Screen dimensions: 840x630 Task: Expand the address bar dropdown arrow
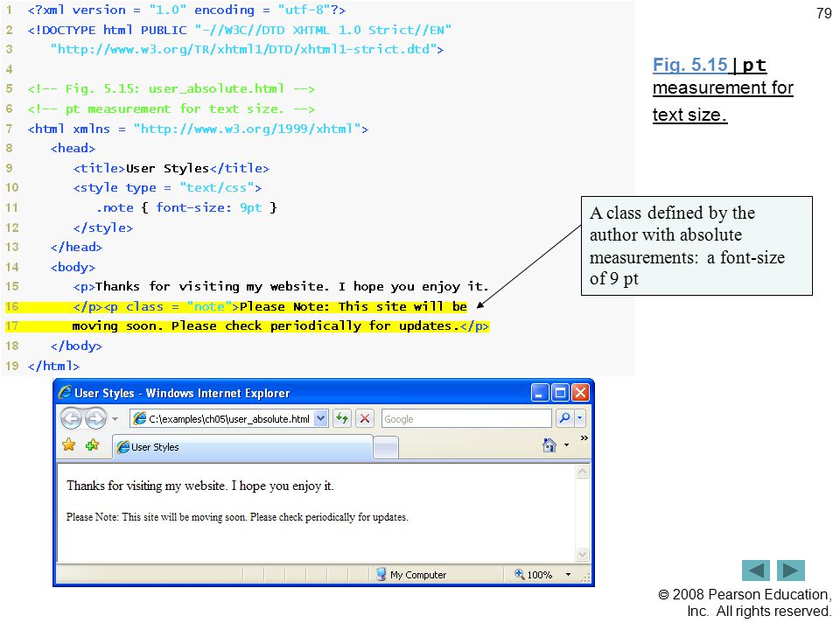click(320, 418)
